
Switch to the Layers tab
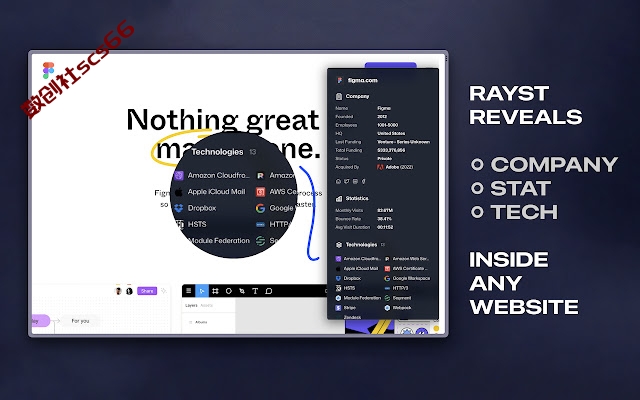[x=191, y=305]
